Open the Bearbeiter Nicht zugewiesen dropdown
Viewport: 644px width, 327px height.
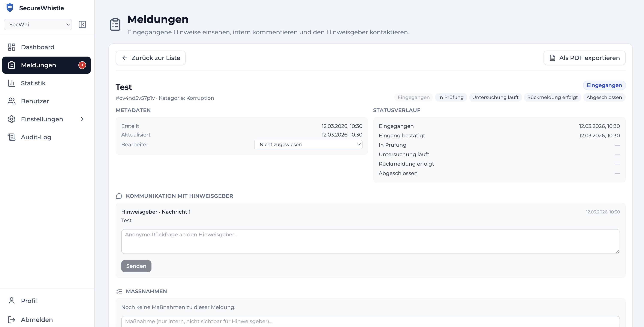click(308, 144)
